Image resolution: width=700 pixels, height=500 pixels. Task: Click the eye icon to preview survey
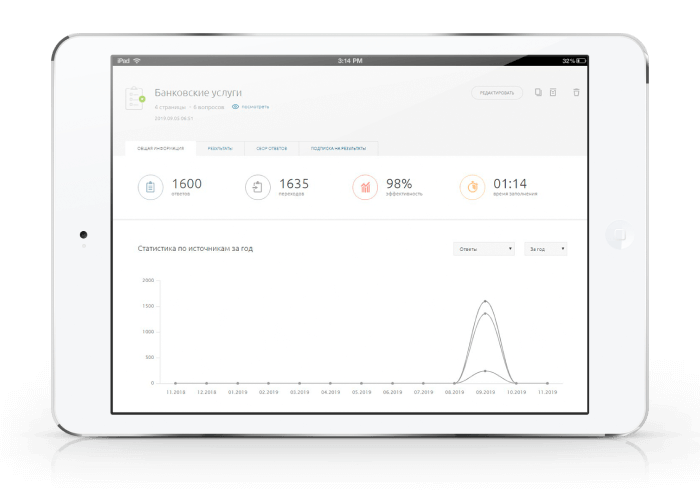(x=235, y=106)
